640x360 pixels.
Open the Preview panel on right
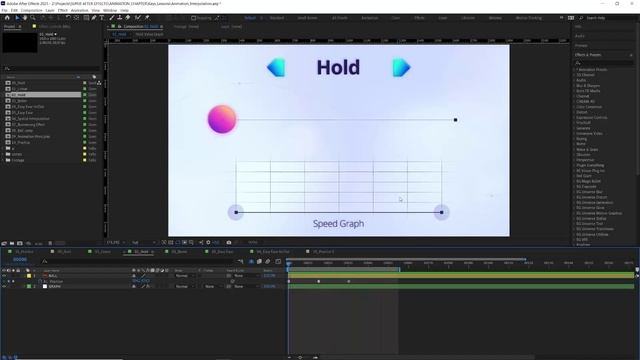click(581, 46)
